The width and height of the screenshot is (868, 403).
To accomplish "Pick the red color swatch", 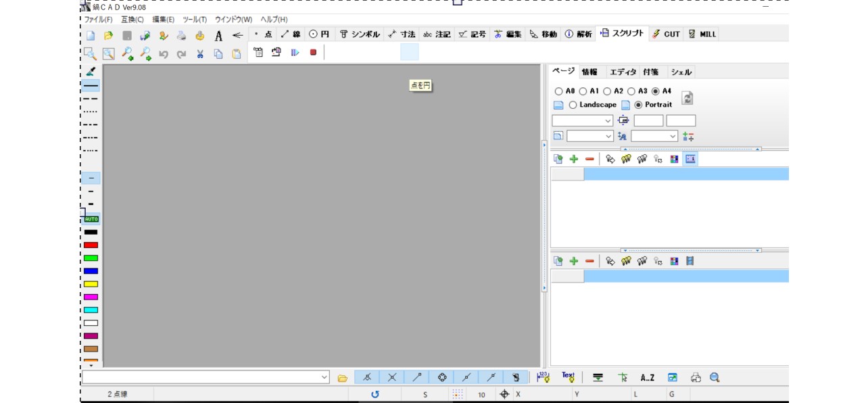I will point(91,245).
